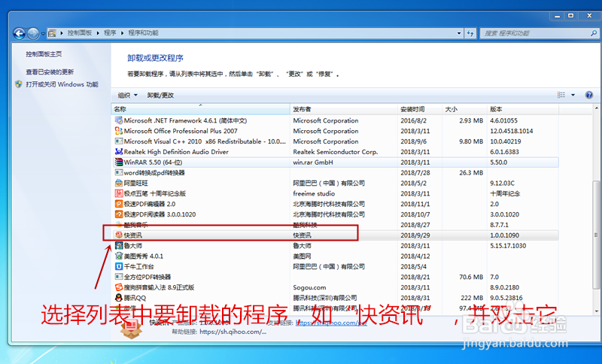Select 控制面板 breadcrumb in address bar
The height and width of the screenshot is (364, 602).
tap(80, 33)
